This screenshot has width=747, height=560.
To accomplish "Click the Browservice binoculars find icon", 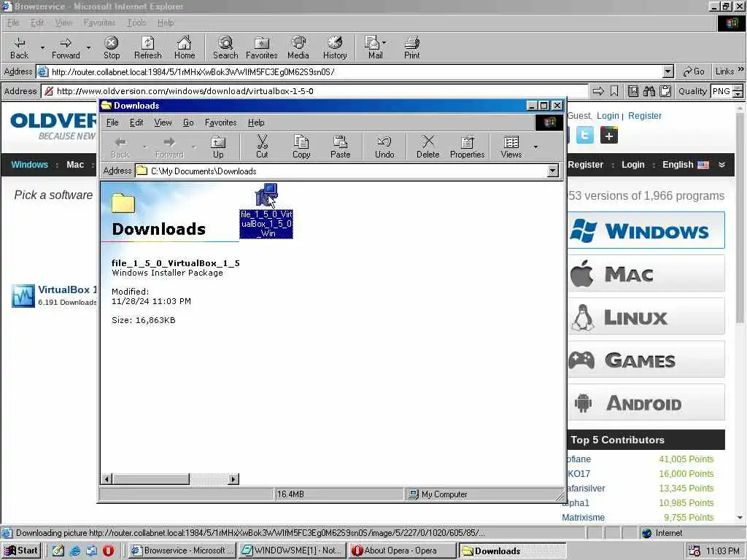I will 649,91.
